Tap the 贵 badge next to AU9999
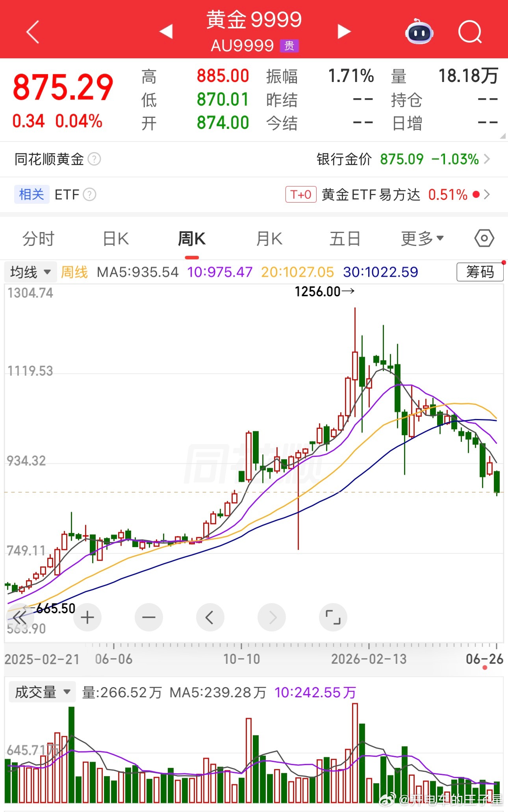This screenshot has height=812, width=508. [x=289, y=46]
